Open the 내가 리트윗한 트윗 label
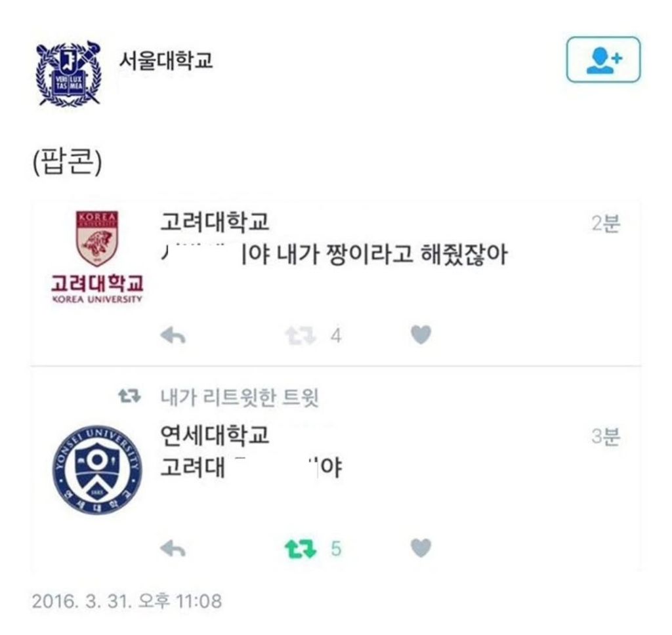672x635 pixels. point(240,397)
